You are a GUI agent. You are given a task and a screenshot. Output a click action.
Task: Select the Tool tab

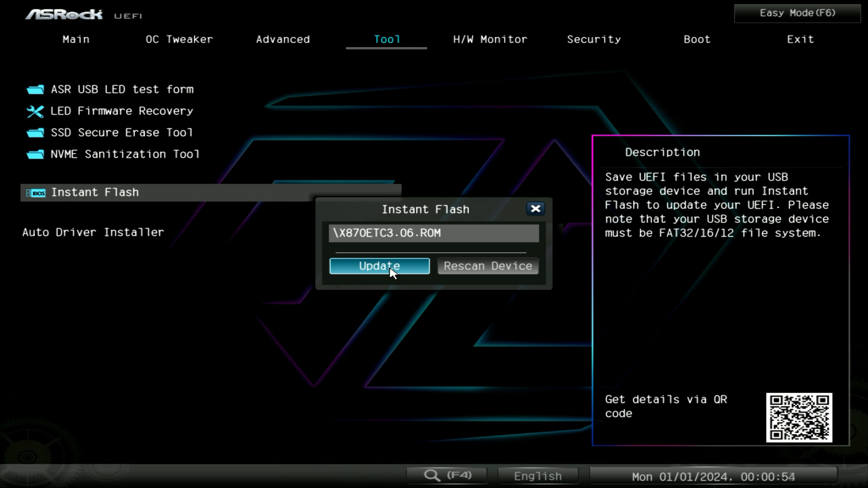[387, 39]
